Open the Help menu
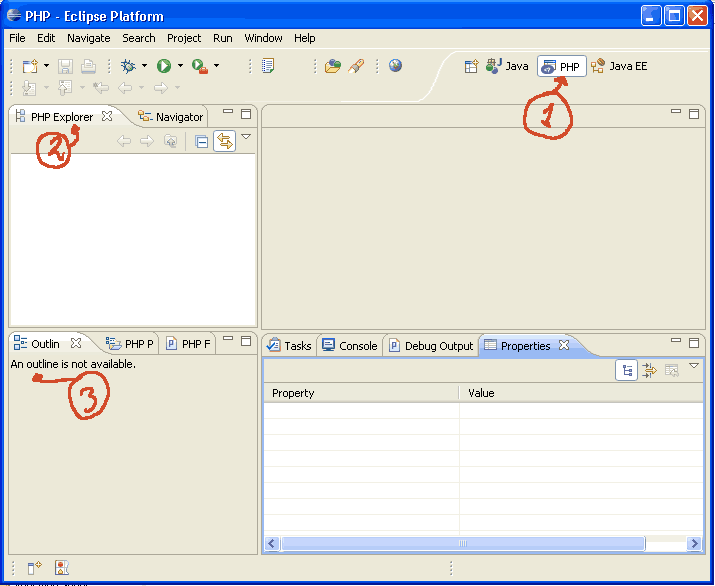The image size is (715, 586). 305,38
